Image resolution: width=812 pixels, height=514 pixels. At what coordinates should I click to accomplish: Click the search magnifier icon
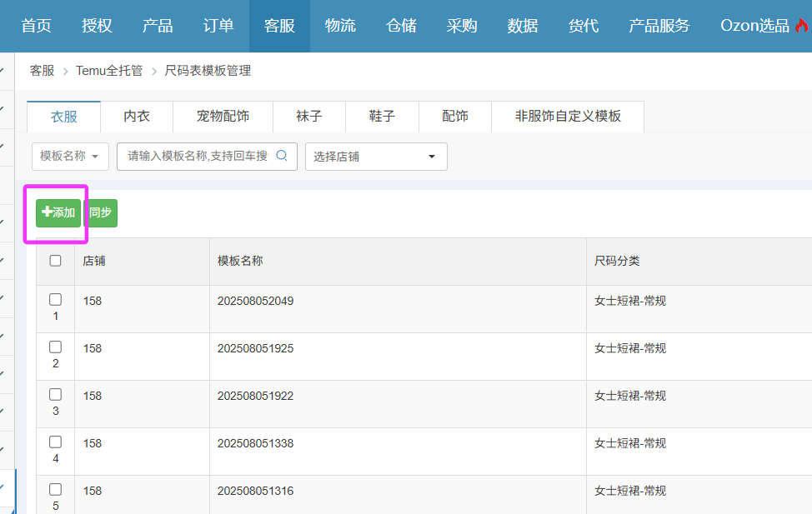click(282, 156)
